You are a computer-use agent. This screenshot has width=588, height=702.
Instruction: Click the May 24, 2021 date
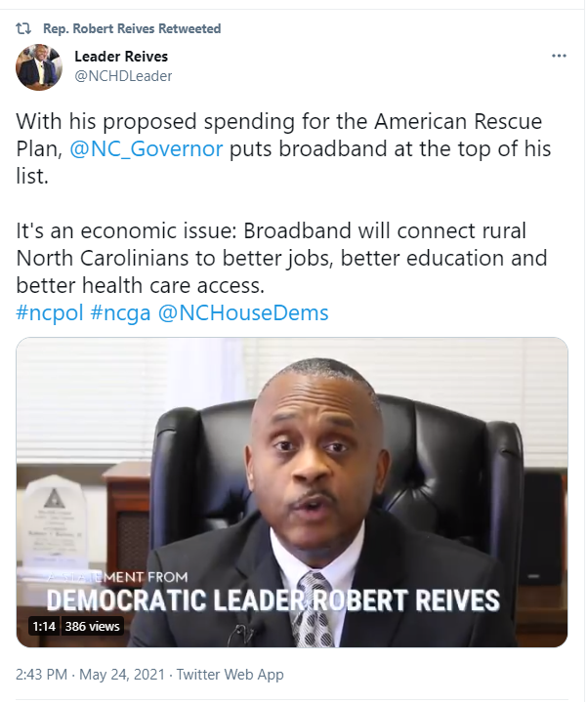pos(122,675)
